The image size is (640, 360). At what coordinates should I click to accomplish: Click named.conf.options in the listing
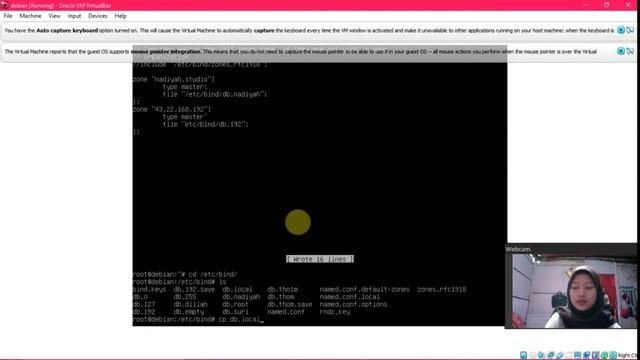[353, 304]
